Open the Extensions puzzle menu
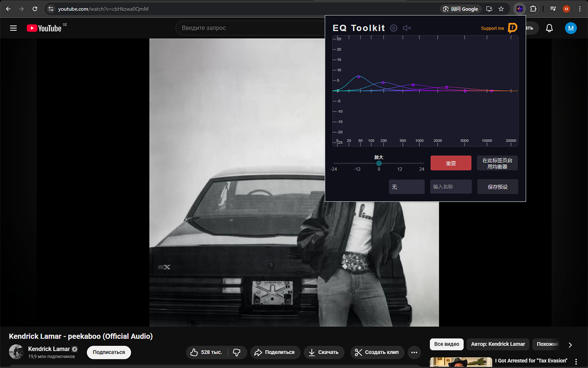Screen dimensions: 588x368 533,9
